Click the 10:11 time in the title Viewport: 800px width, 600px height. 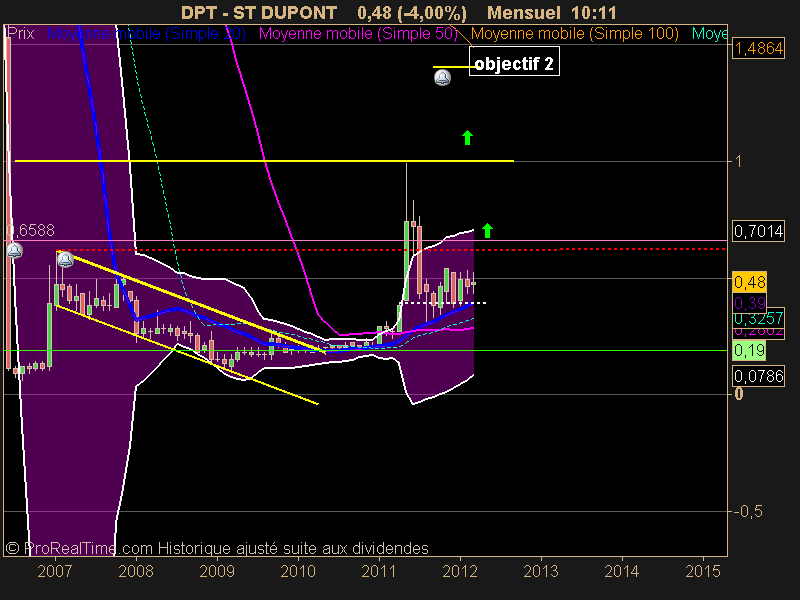tap(594, 12)
